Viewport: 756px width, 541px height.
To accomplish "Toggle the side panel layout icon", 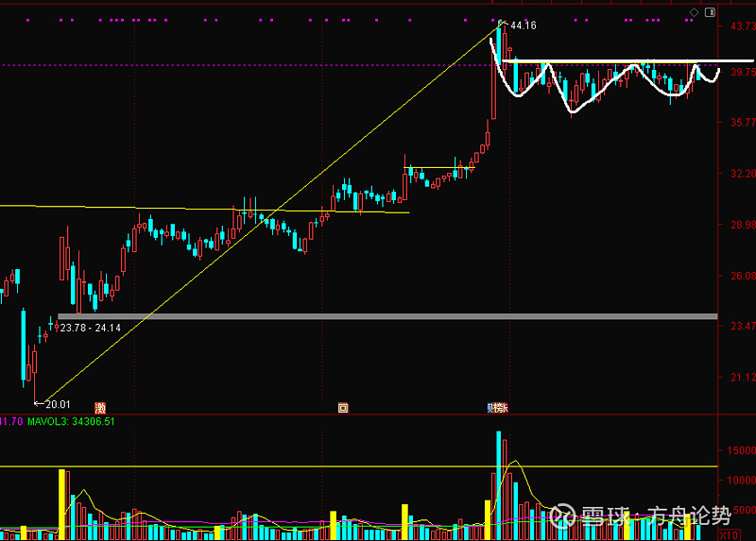I will (x=710, y=12).
